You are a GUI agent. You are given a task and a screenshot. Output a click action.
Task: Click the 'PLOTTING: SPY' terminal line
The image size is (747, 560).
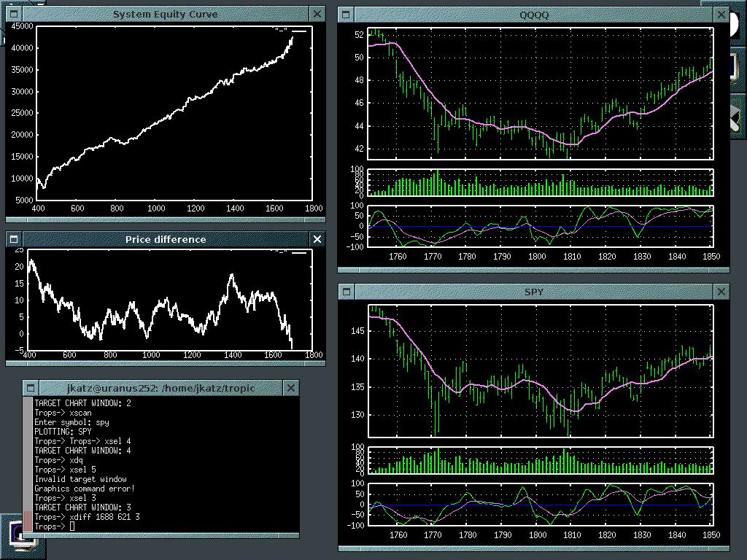[63, 432]
